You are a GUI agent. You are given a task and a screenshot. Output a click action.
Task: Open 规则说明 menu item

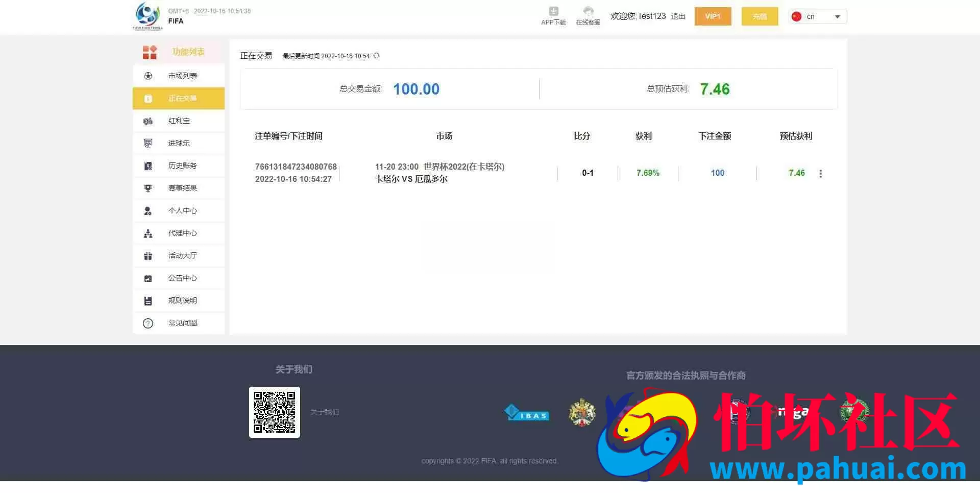(179, 300)
